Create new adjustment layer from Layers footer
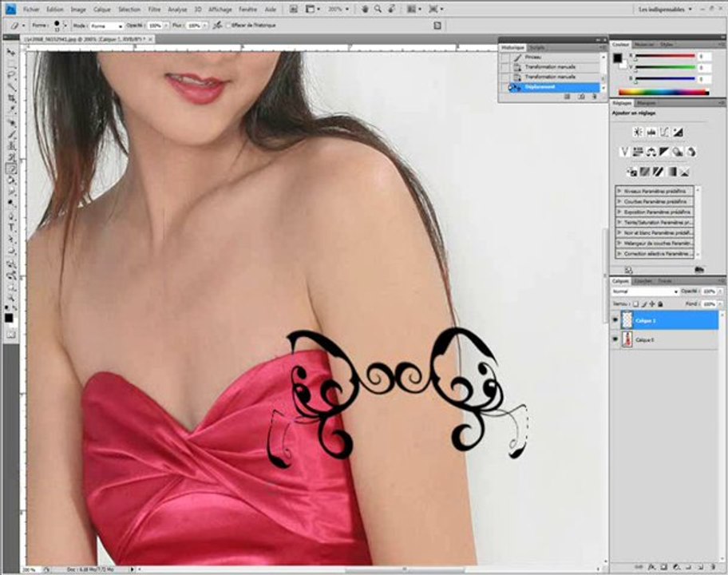The height and width of the screenshot is (575, 728). 676,567
